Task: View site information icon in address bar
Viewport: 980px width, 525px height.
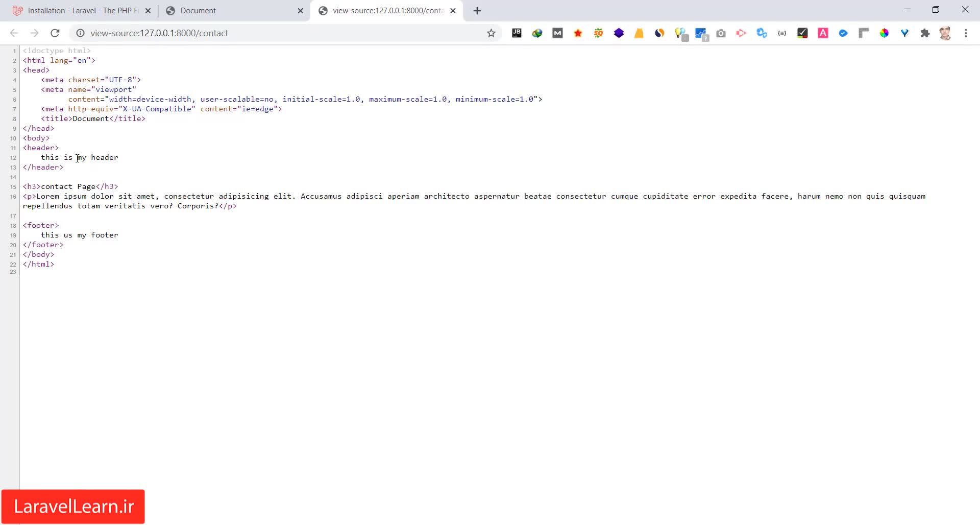Action: [80, 33]
